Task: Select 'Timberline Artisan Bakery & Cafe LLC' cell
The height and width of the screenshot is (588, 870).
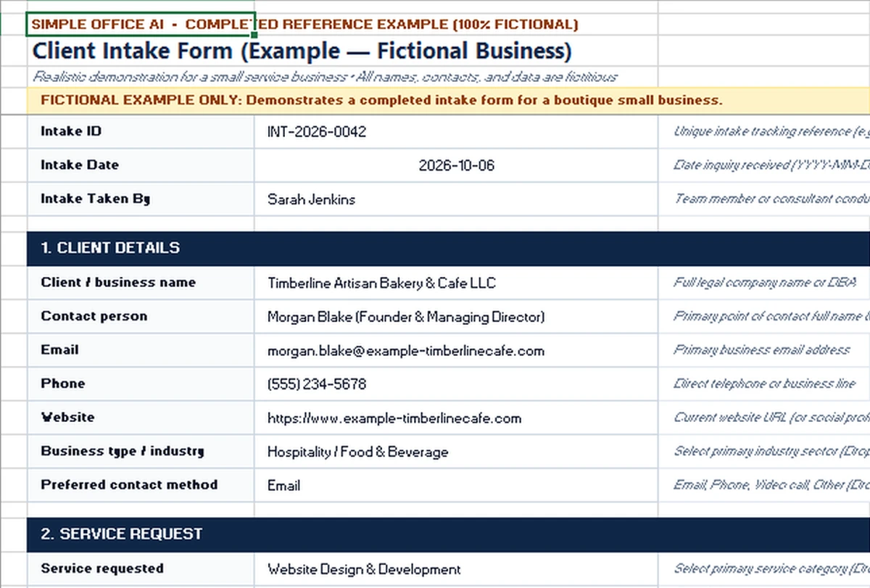Action: tap(456, 283)
